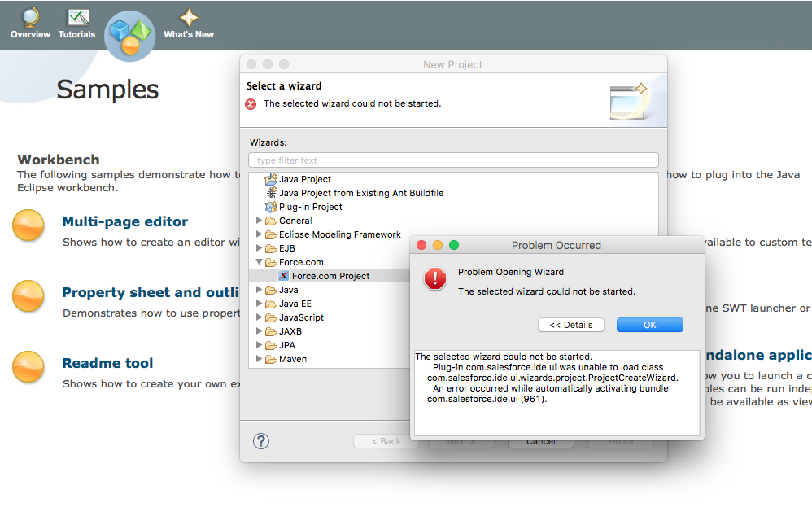Open the Overview globe icon
The image size is (812, 525).
[31, 18]
